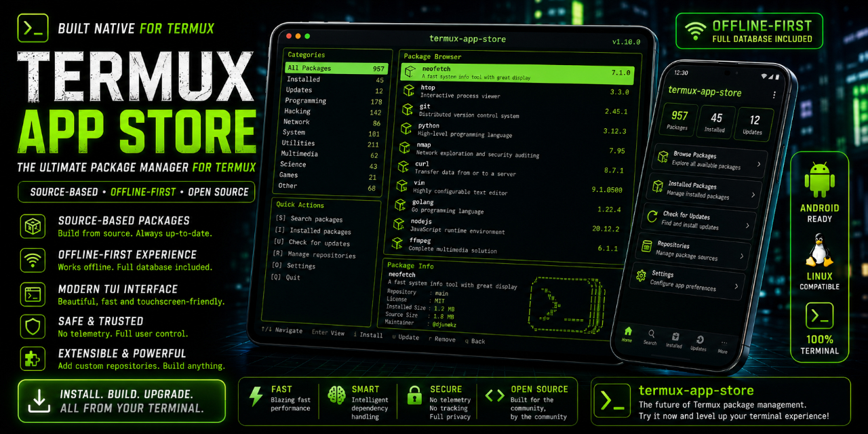This screenshot has height=434, width=868.
Task: Choose Check for updates quick action on tablet
Action: point(311,243)
